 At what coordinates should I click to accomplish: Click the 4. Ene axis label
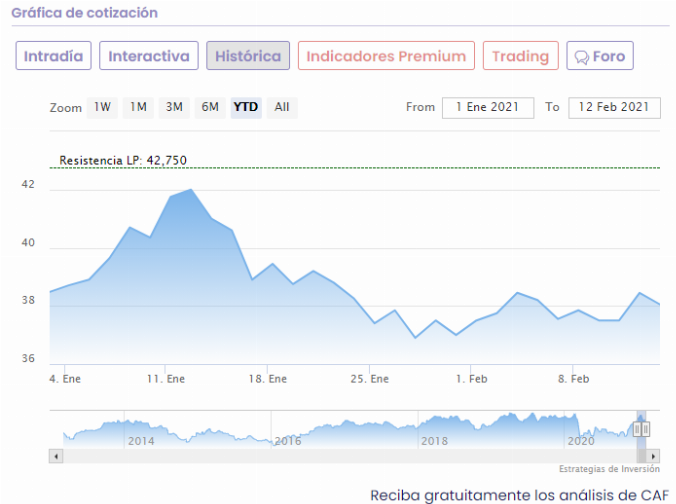[x=65, y=379]
